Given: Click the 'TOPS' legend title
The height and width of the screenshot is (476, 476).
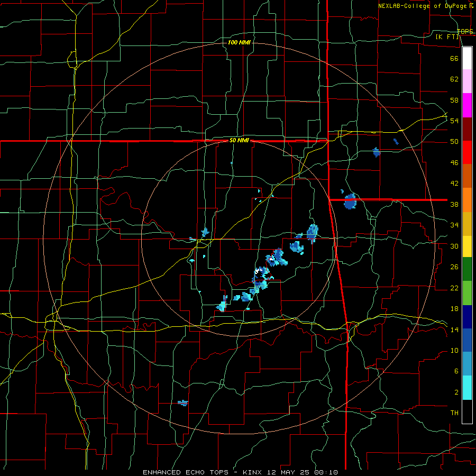Looking at the screenshot, I should [465, 31].
